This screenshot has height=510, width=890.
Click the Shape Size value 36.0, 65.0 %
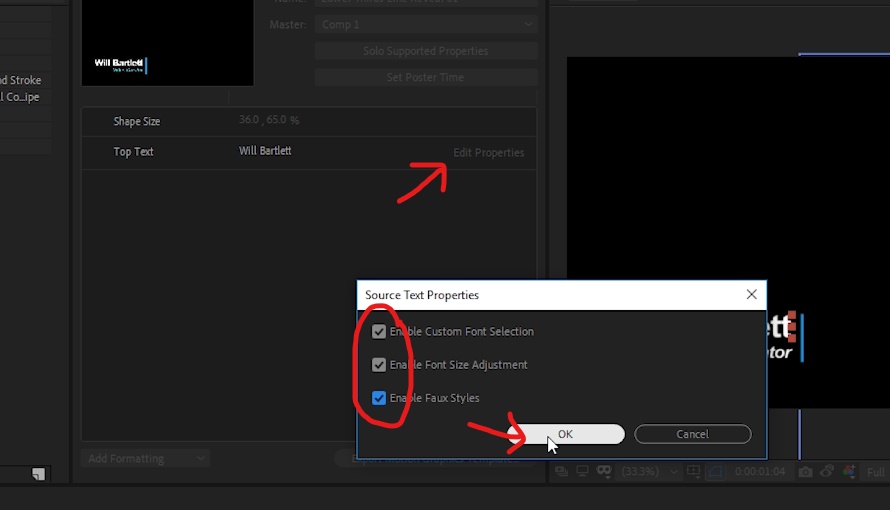click(269, 120)
